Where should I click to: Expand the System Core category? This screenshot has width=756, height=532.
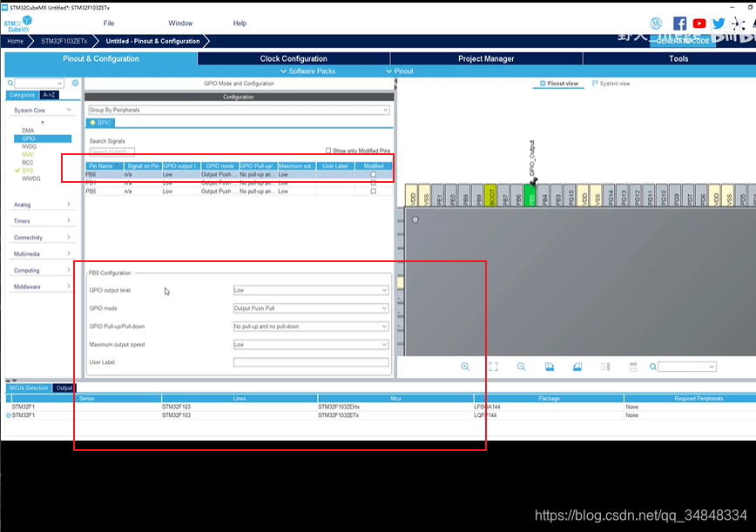click(x=43, y=111)
